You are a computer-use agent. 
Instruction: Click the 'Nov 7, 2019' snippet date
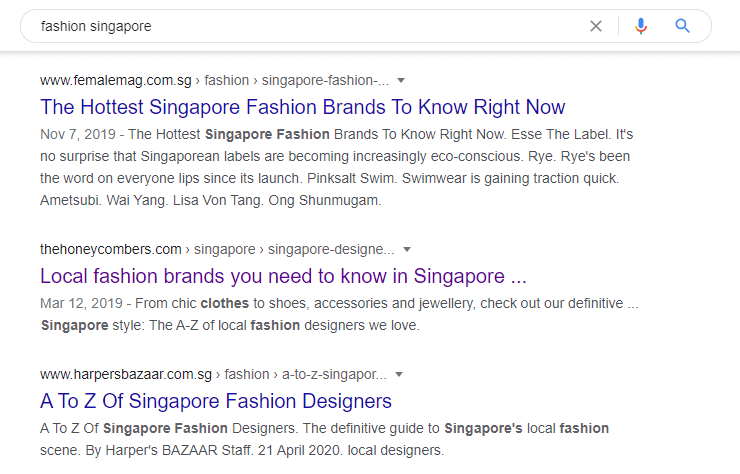[x=78, y=135]
